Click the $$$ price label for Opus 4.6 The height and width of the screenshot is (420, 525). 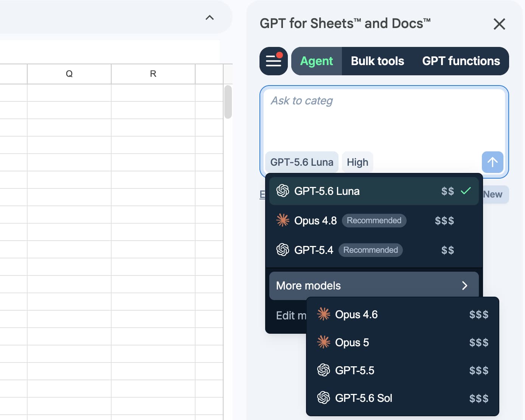pos(479,314)
